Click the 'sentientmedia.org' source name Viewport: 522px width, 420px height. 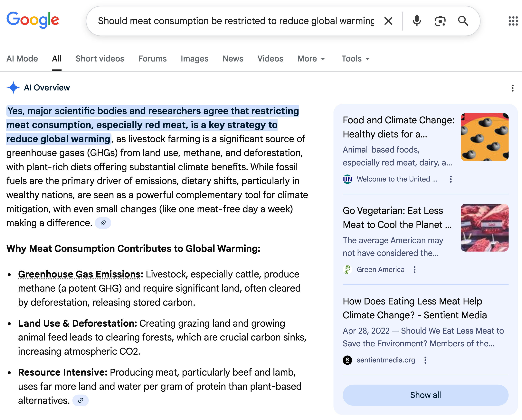(386, 360)
